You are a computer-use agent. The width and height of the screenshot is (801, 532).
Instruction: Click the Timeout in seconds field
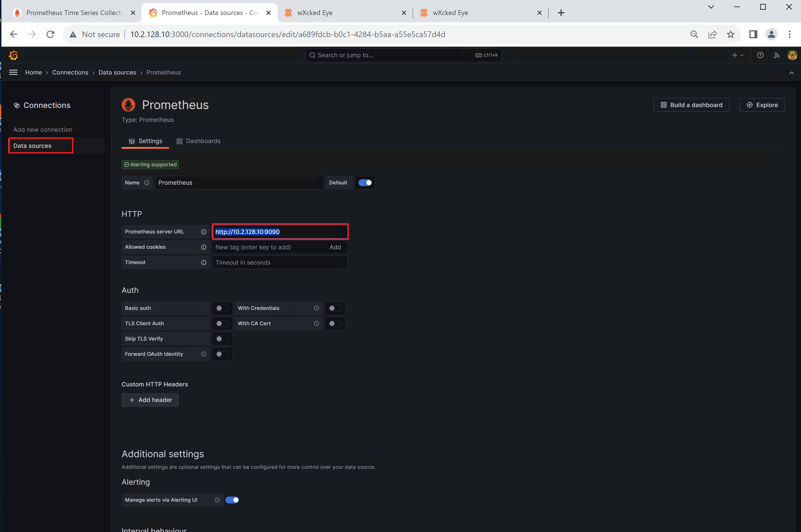[280, 262]
